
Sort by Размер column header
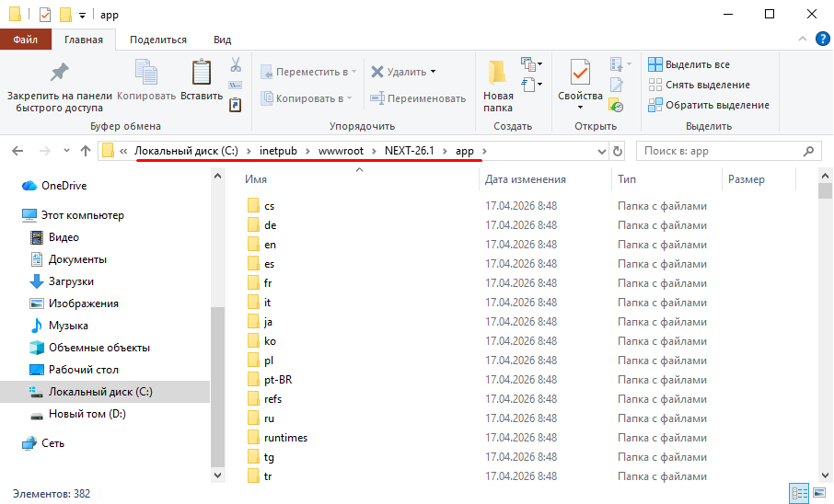[747, 179]
